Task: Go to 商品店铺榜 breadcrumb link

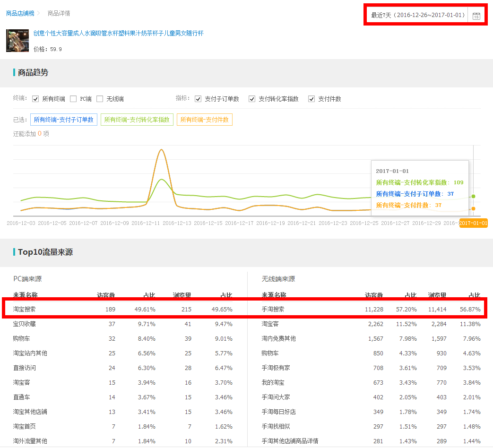Action: [x=20, y=13]
